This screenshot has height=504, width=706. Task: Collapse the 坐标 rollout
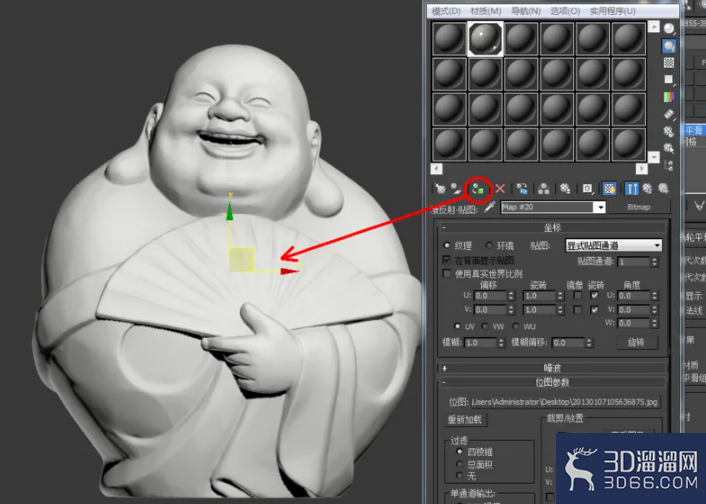(x=552, y=227)
